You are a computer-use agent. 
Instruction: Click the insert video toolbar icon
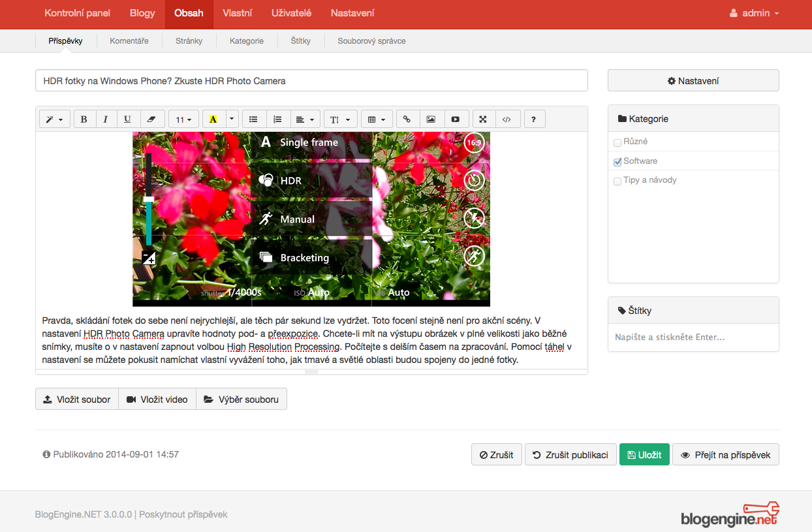tap(456, 119)
